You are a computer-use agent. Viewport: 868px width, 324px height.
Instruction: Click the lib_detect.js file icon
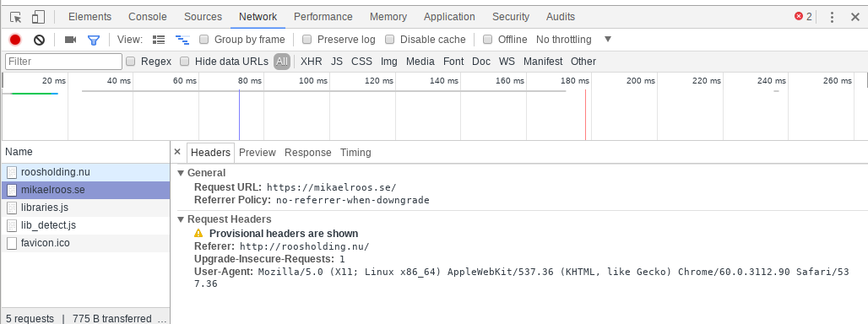(12, 225)
